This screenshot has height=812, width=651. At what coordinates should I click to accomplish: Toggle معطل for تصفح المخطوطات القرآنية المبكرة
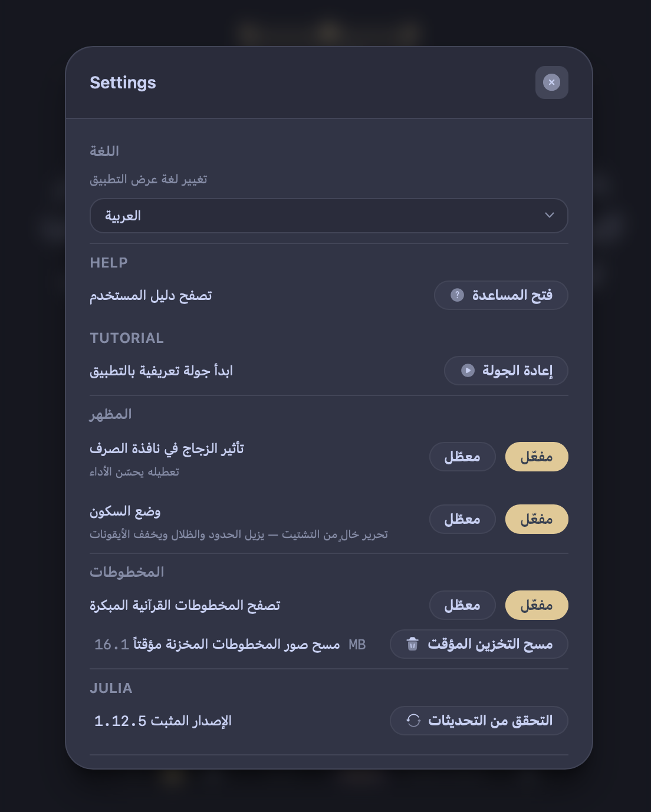tap(462, 605)
